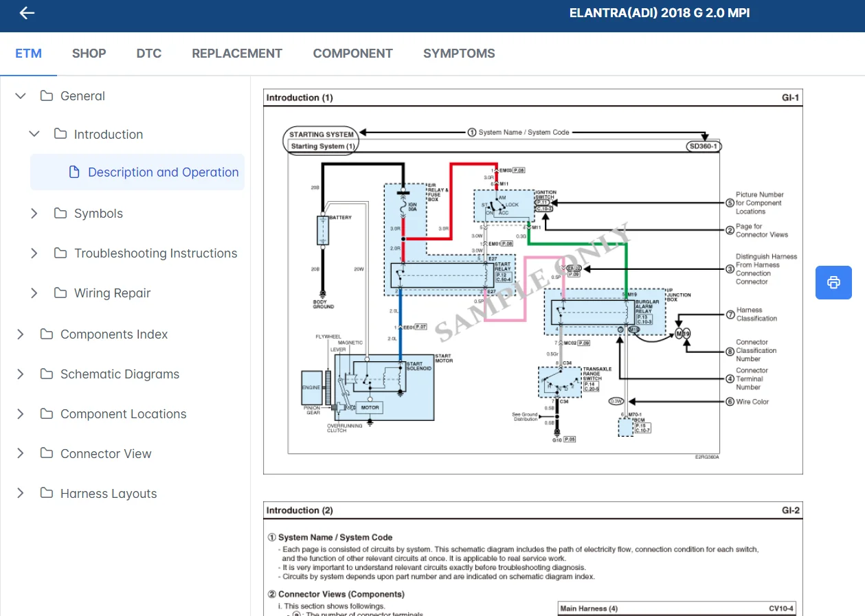Switch to the COMPONENT tab
Viewport: 865px width, 616px height.
[x=353, y=54]
